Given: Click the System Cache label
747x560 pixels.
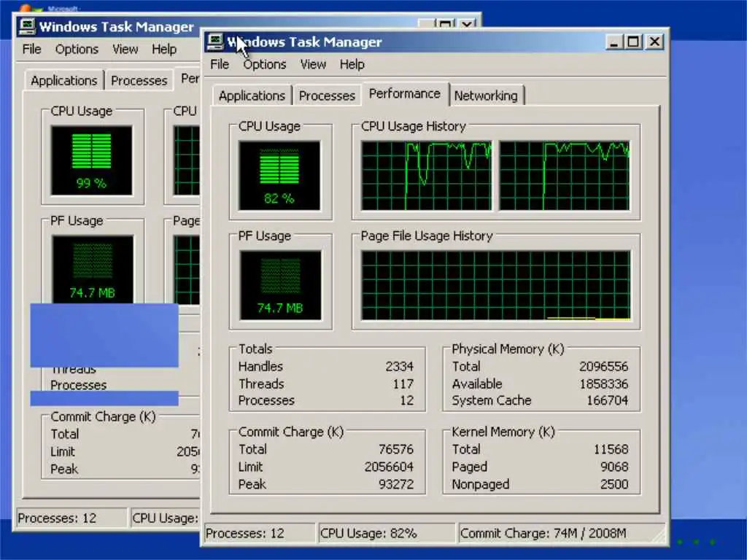Looking at the screenshot, I should click(492, 400).
